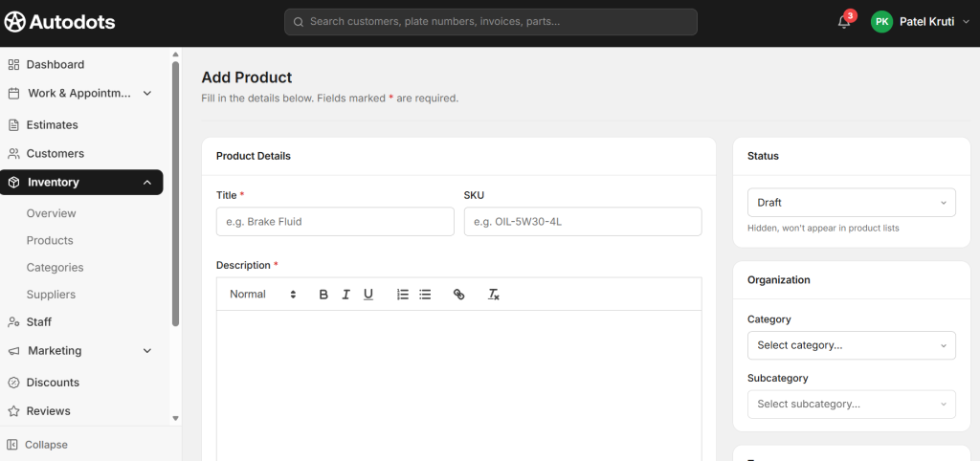This screenshot has width=980, height=461.
Task: Open Inventory Suppliers submenu item
Action: pos(52,295)
